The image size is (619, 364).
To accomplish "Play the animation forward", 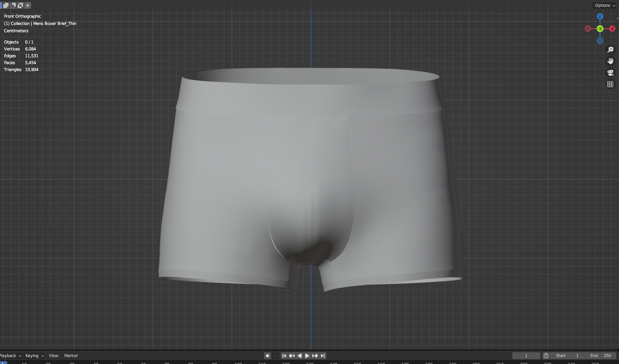I will [307, 356].
